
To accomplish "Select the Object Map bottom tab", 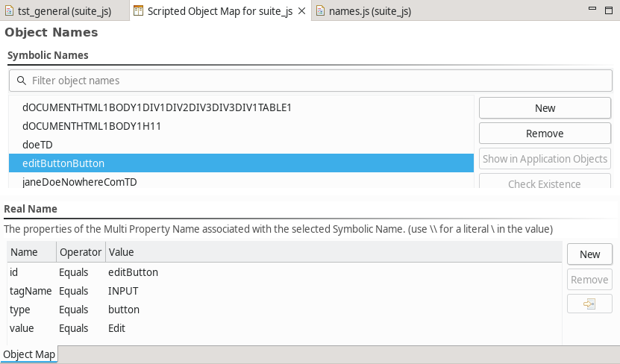I will point(29,354).
